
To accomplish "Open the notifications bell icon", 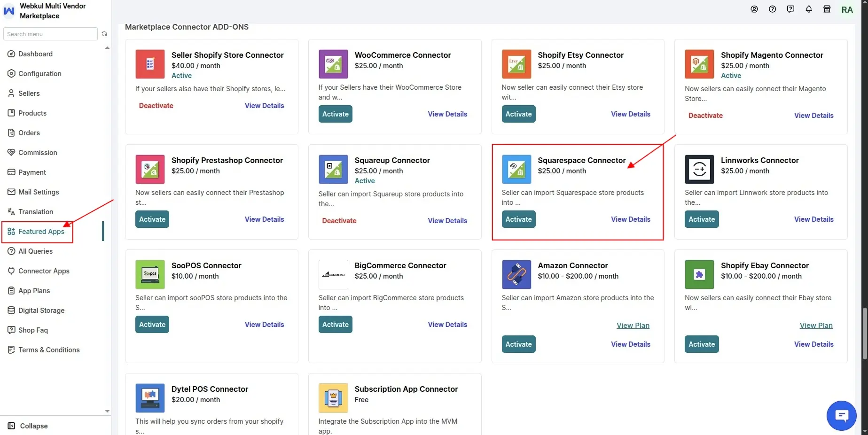I will tap(809, 9).
